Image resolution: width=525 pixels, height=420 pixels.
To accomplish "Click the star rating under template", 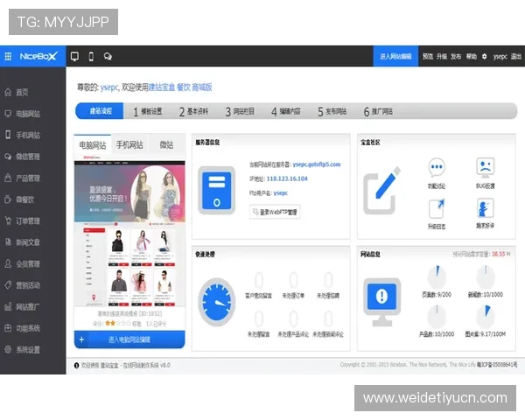I will (117, 323).
